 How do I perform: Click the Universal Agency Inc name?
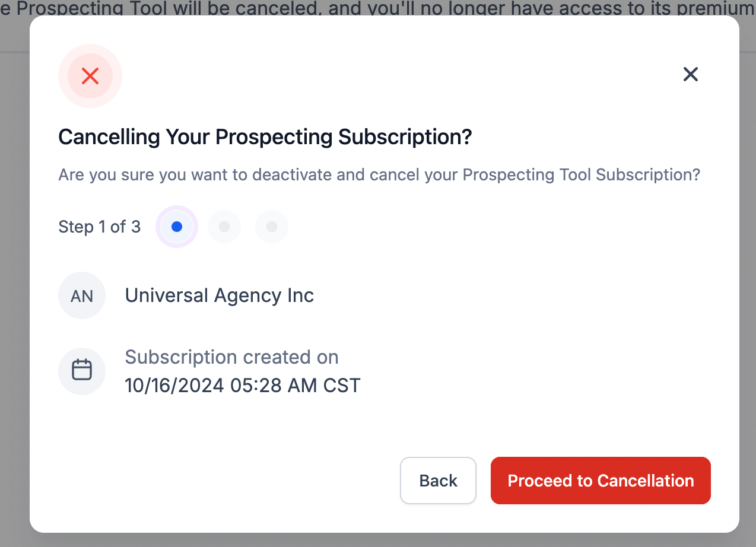click(219, 295)
